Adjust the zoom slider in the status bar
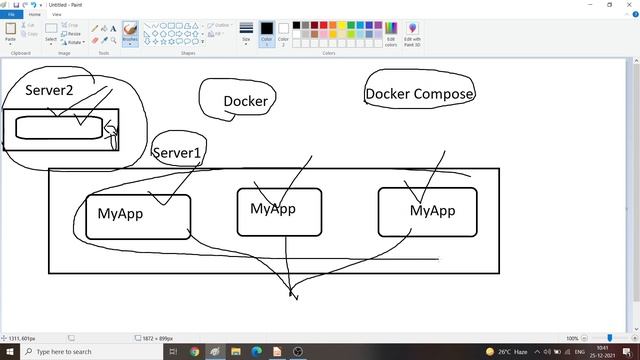The image size is (640, 360). 609,338
